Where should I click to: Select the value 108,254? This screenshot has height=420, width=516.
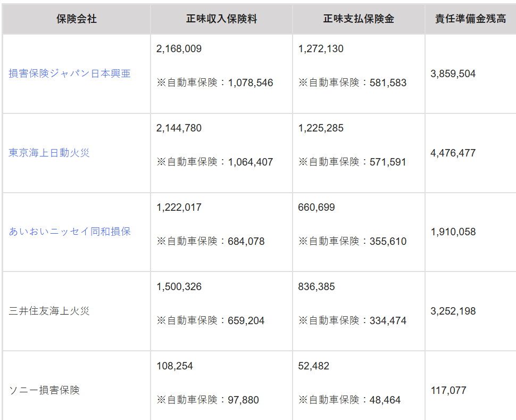(x=174, y=366)
